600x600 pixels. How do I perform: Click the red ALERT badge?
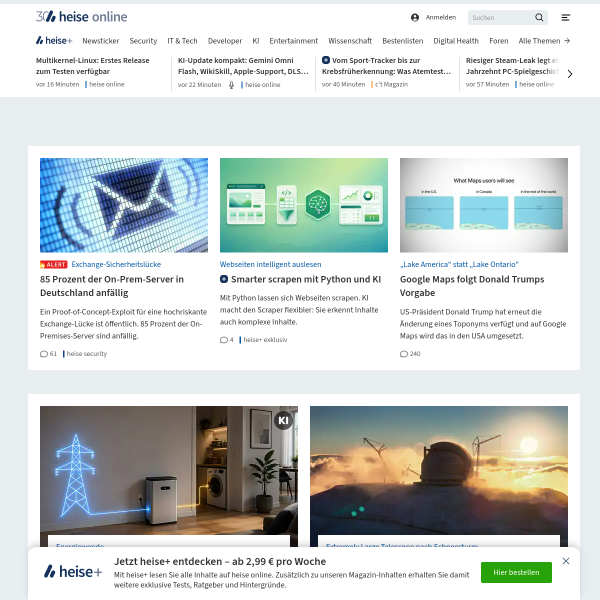pyautogui.click(x=54, y=264)
